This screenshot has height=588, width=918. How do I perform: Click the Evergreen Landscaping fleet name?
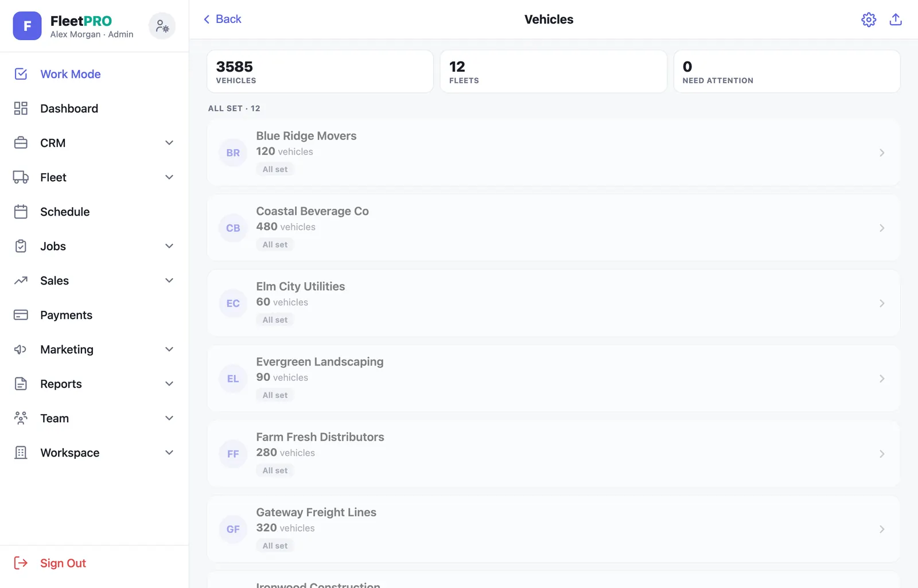point(320,362)
